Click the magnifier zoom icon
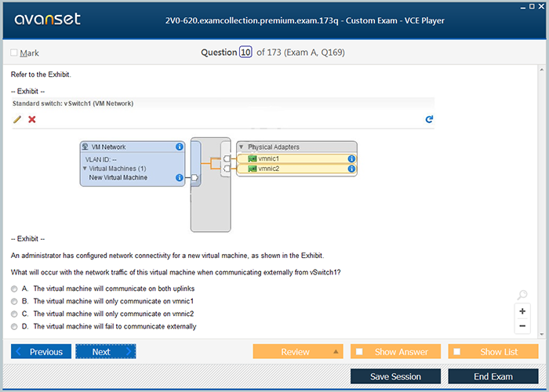 click(522, 295)
